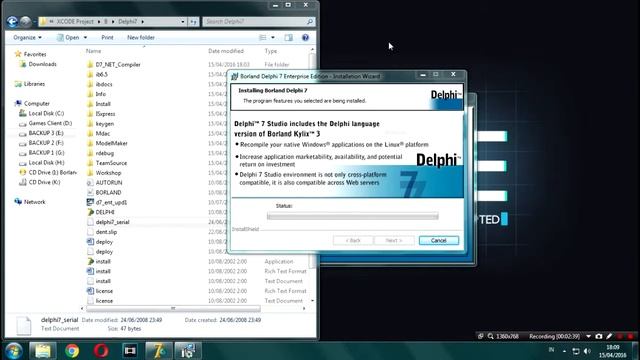This screenshot has height=360, width=640.
Task: Select the AUTORUN file
Action: pos(104,183)
